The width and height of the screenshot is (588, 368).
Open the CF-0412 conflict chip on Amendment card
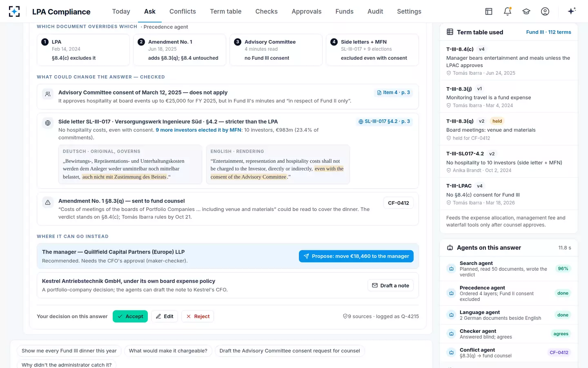pyautogui.click(x=399, y=203)
